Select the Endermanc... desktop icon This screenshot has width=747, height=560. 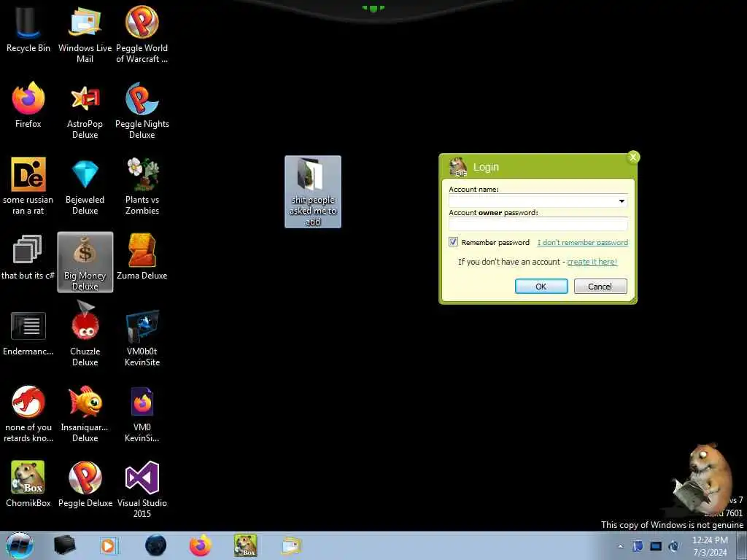[28, 333]
